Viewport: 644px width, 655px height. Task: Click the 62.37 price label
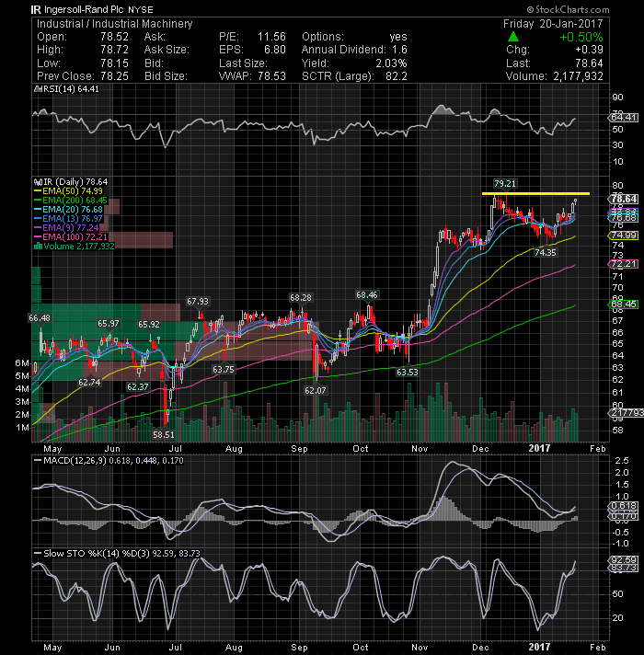click(x=138, y=387)
